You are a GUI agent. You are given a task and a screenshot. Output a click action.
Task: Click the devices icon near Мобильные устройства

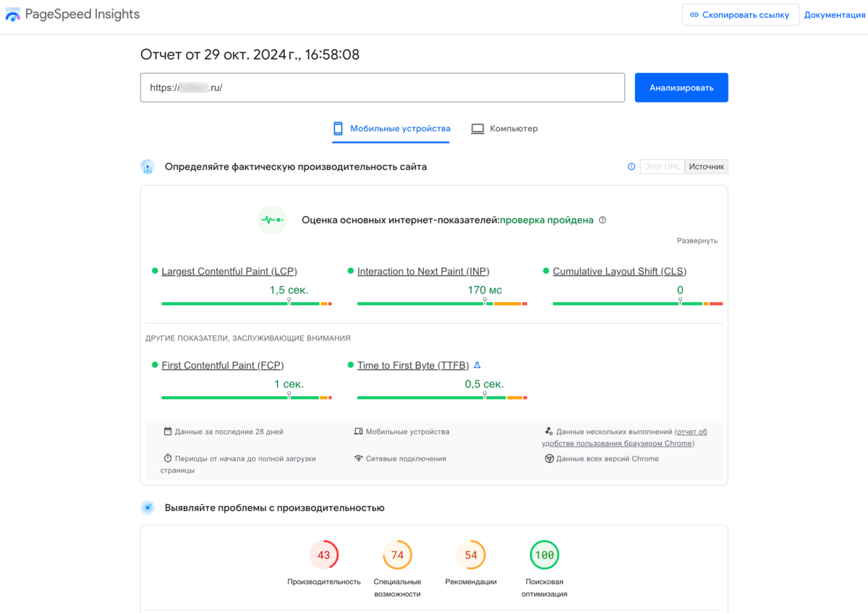coord(358,432)
